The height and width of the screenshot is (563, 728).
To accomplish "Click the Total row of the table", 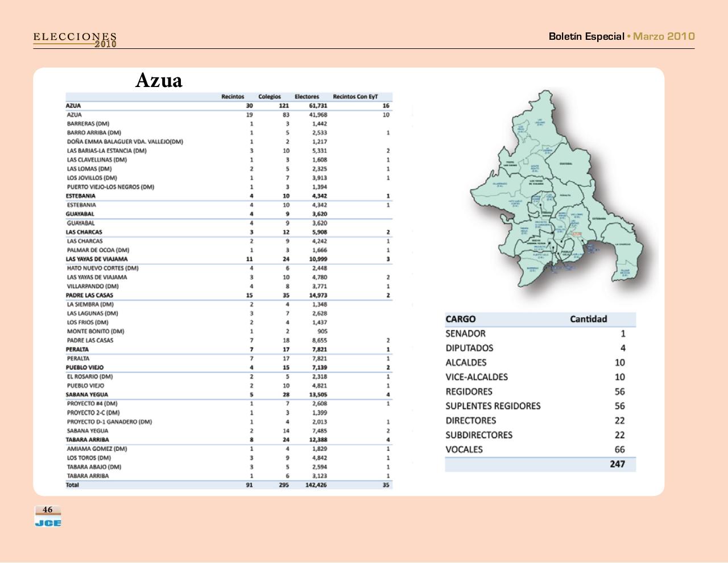I will pyautogui.click(x=73, y=485).
